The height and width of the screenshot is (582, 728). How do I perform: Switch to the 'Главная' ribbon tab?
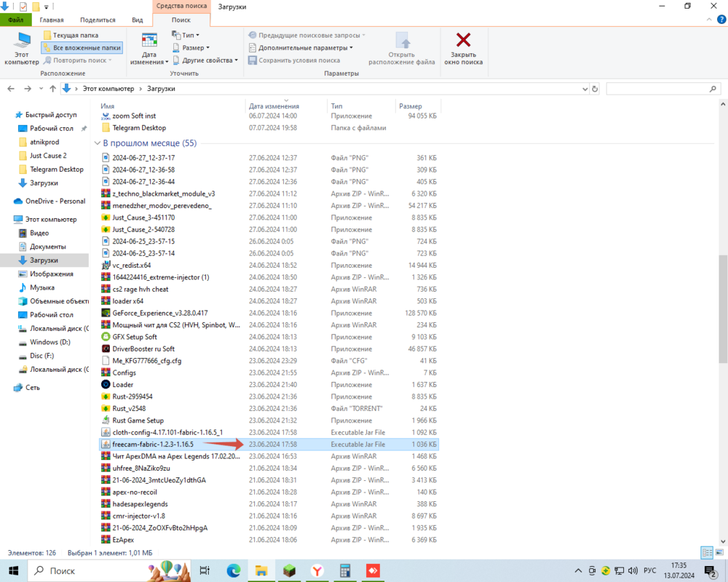tap(52, 20)
